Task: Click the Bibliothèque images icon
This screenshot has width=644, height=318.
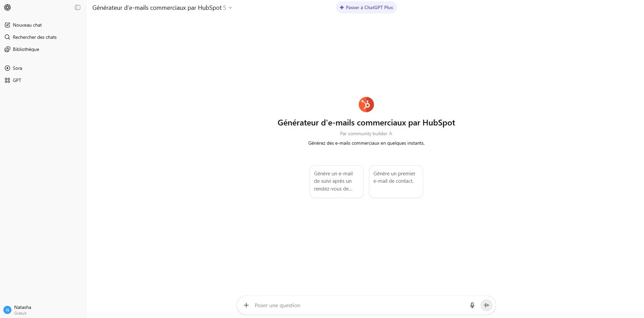Action: coord(7,49)
